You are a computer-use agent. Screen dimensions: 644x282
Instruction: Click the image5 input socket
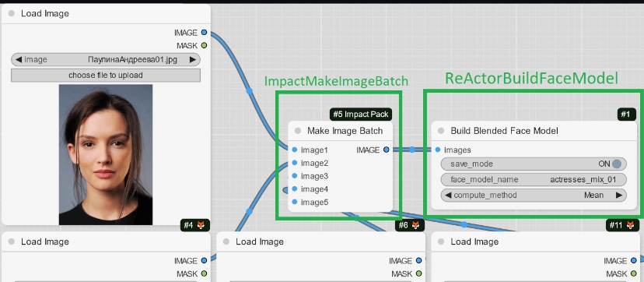point(295,202)
